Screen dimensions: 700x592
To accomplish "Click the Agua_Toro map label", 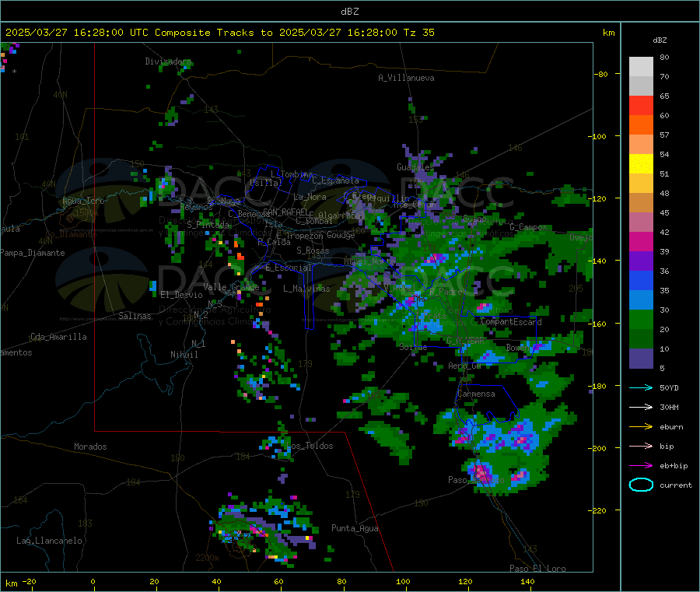I will 83,201.
